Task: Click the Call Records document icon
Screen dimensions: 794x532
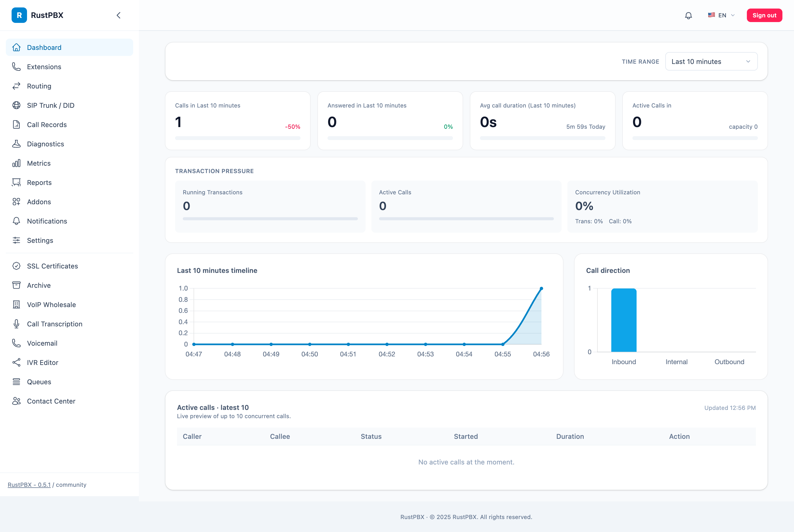Action: click(16, 125)
